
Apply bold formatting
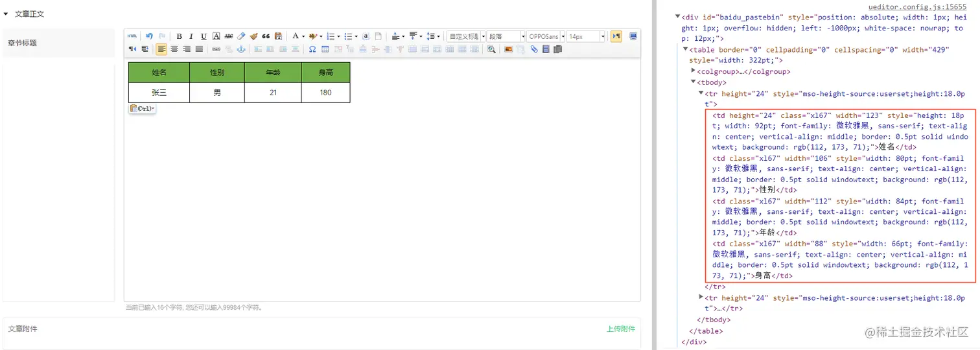pyautogui.click(x=180, y=36)
